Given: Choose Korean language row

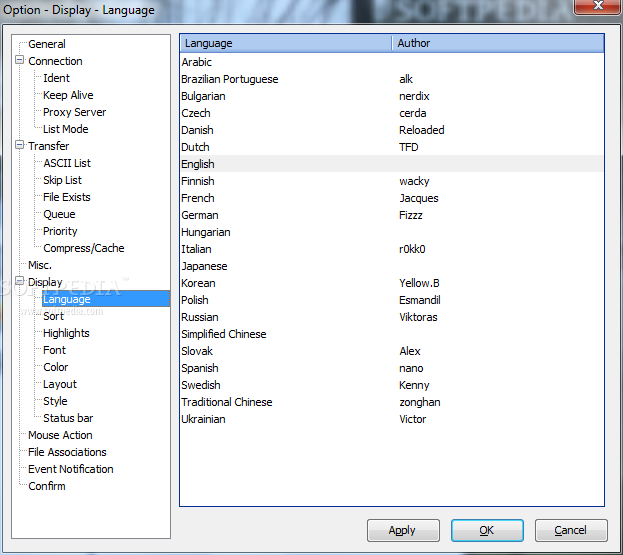Looking at the screenshot, I should click(391, 283).
